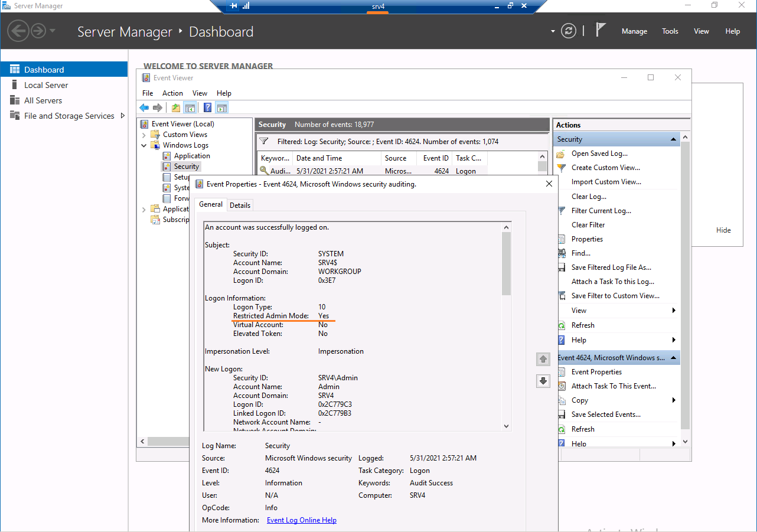Click the key icon of the Audit event row

pos(264,171)
